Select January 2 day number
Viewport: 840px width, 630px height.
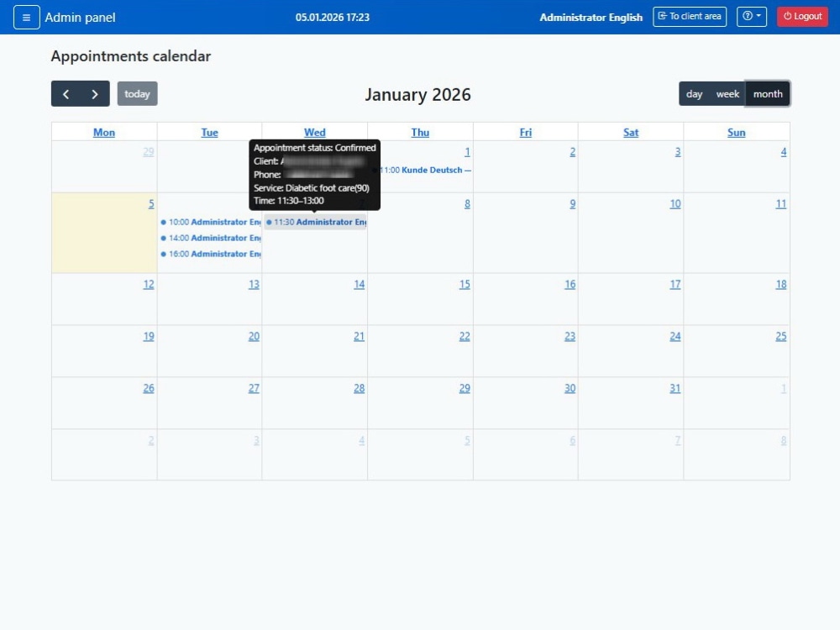(573, 152)
